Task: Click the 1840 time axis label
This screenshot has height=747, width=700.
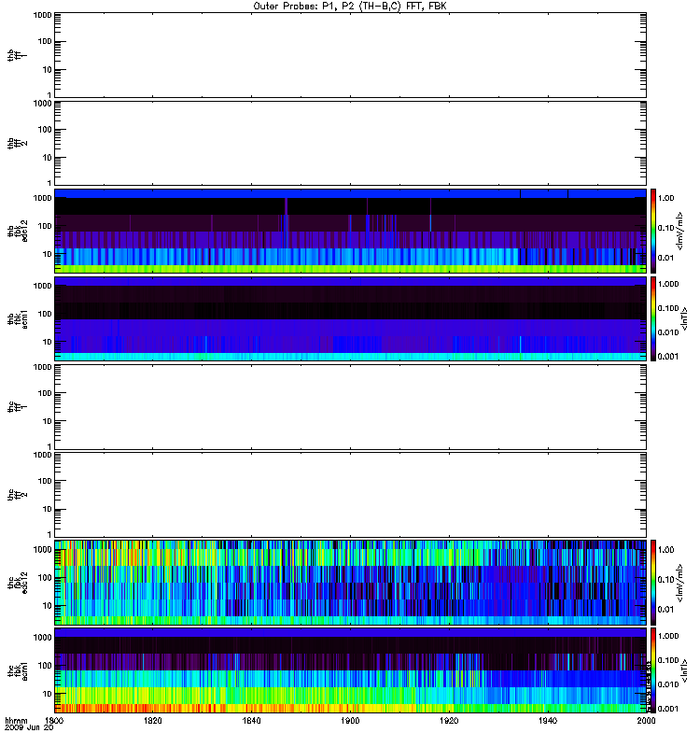Action: point(251,720)
